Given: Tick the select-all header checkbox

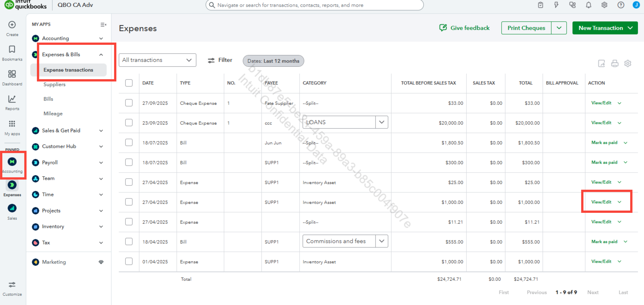Looking at the screenshot, I should [129, 83].
